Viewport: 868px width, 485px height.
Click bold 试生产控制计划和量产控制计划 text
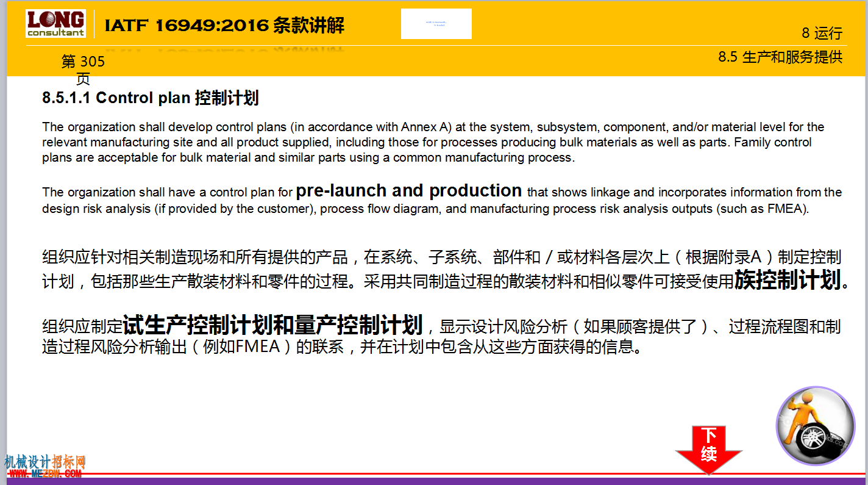point(272,325)
